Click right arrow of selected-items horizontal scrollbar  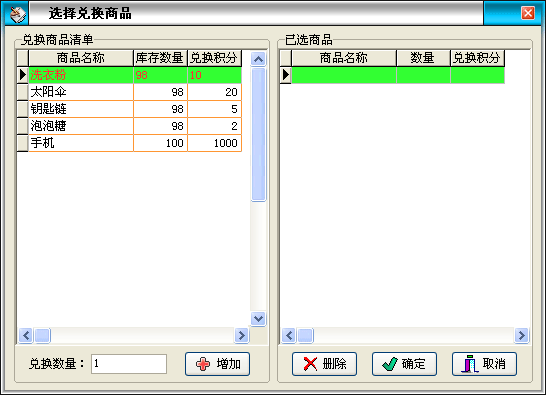521,335
